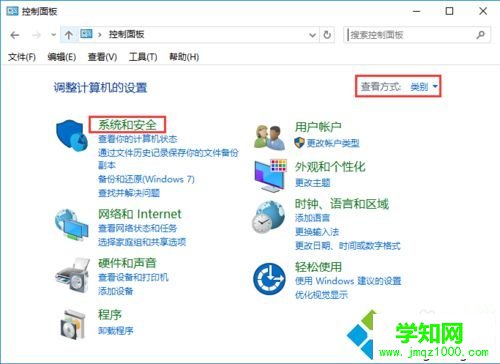Click the search magnifier icon
Viewport: 500px width, 364px height.
(x=480, y=35)
